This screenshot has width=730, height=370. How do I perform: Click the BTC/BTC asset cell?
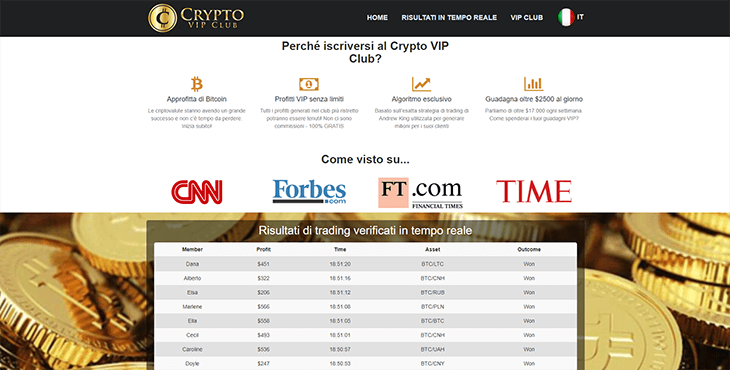(433, 321)
